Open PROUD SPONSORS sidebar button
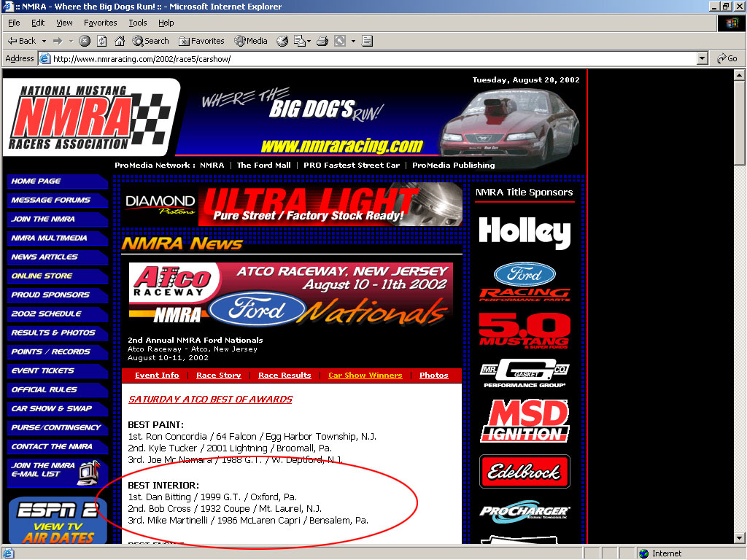747x560 pixels. (58, 295)
